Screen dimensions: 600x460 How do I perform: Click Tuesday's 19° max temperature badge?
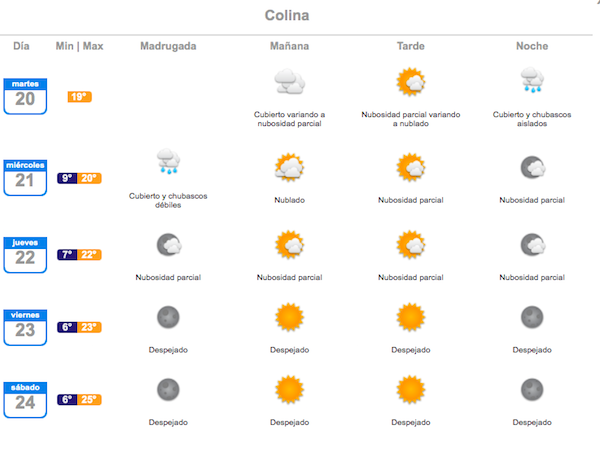(80, 97)
